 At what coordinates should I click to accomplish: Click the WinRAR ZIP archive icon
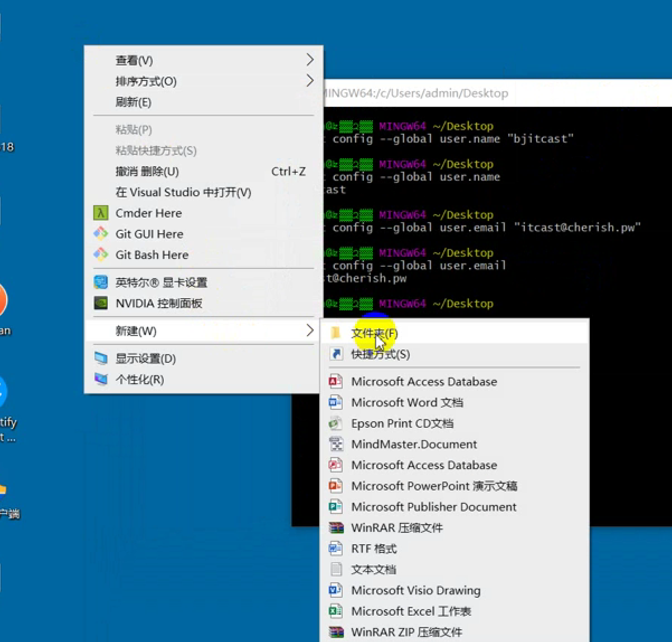(336, 632)
